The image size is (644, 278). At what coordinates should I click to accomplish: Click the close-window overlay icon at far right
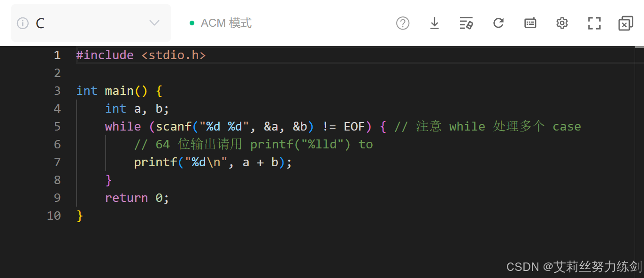pyautogui.click(x=626, y=23)
